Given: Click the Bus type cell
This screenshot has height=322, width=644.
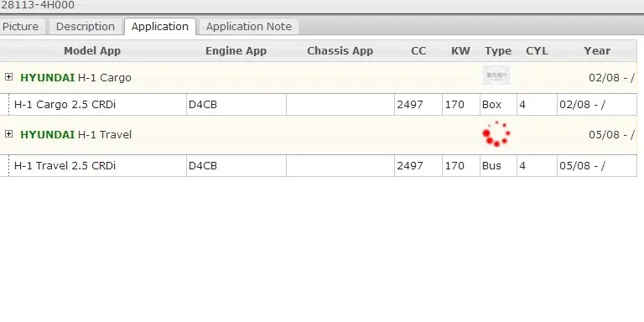Looking at the screenshot, I should pos(498,166).
